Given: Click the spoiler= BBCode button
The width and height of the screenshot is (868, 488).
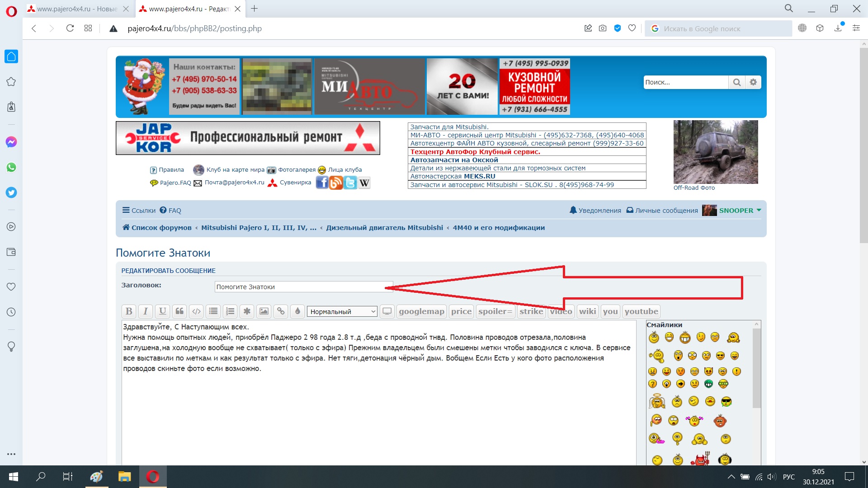Looking at the screenshot, I should click(495, 311).
